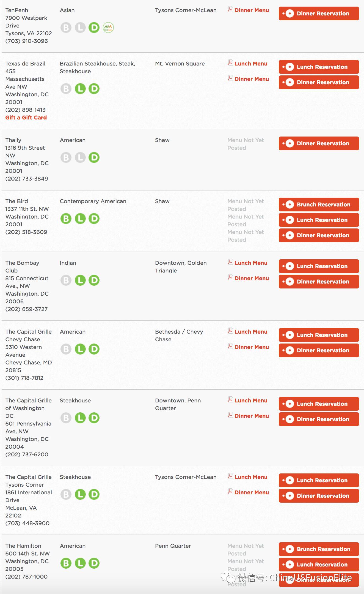This screenshot has width=364, height=594.
Task: Reserve dinner at Capital Grille of Washington DC
Action: point(319,419)
